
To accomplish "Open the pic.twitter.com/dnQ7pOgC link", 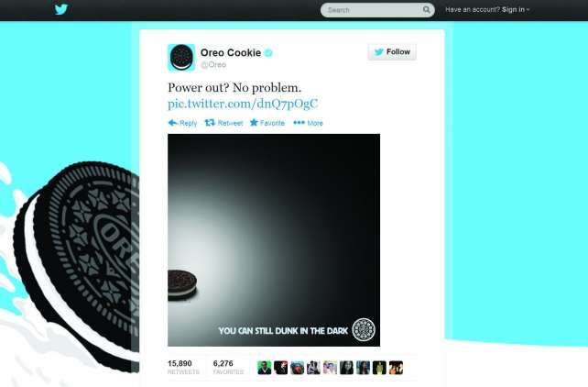I will 243,104.
